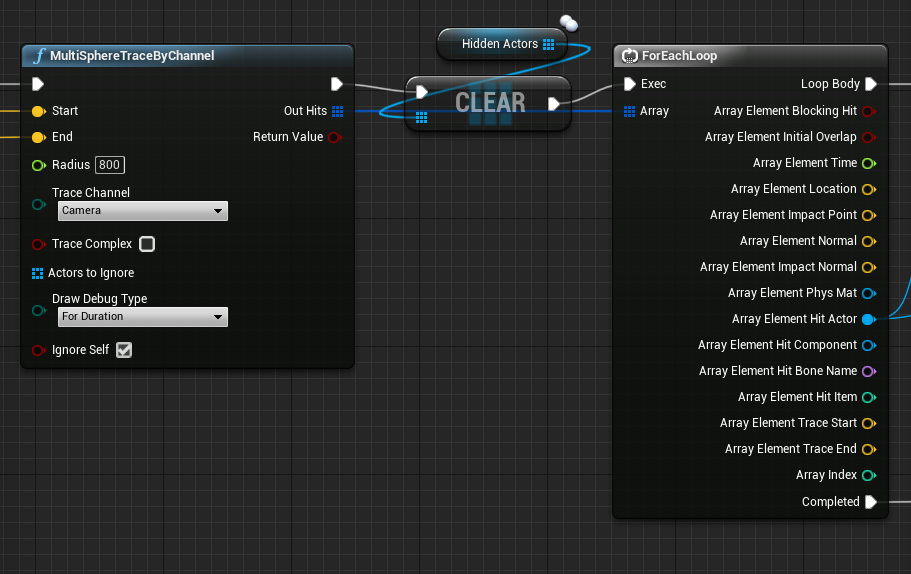Click the CLEAR node output exec pin

click(x=554, y=104)
